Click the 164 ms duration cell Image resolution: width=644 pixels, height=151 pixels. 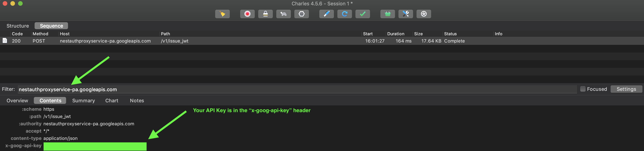(x=403, y=41)
